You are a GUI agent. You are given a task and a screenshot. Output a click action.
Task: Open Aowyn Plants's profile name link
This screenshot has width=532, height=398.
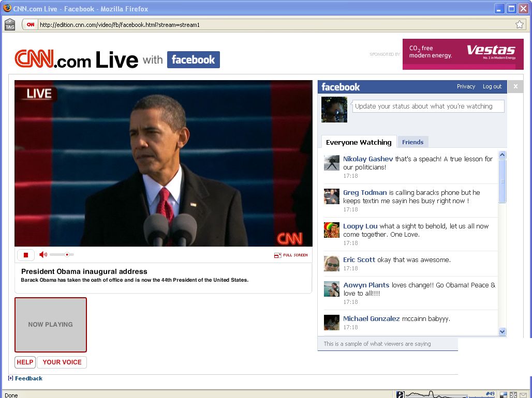pos(366,285)
